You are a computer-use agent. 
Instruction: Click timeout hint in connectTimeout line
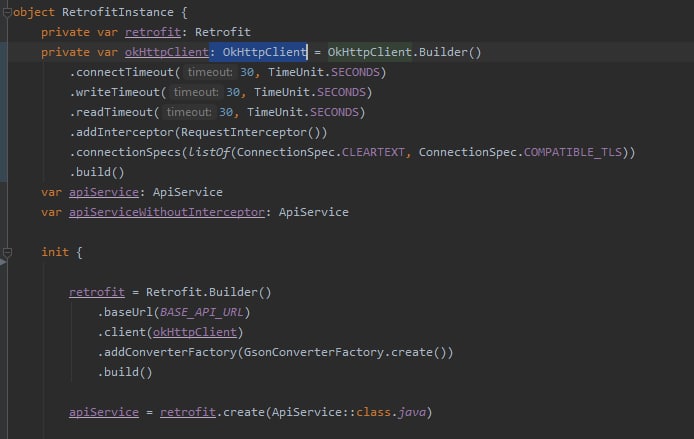210,72
